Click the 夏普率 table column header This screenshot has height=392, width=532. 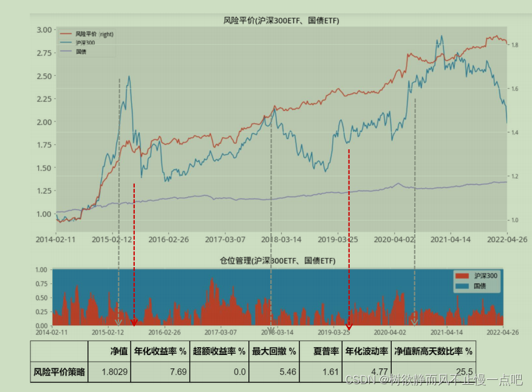click(x=326, y=351)
